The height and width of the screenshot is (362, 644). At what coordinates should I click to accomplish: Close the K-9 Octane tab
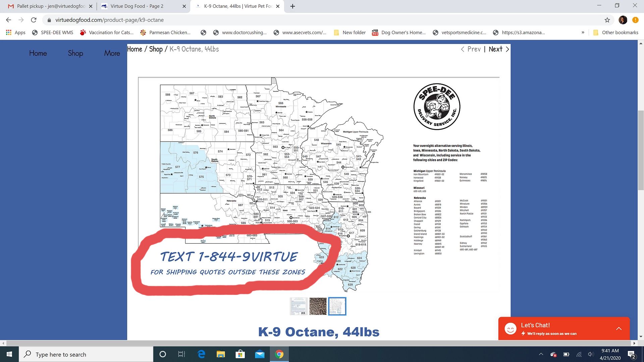point(278,6)
